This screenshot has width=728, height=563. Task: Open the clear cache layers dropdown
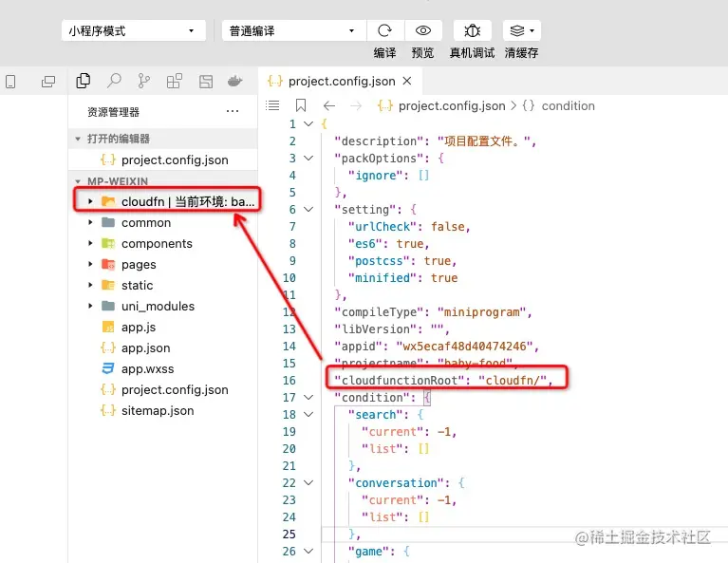tap(522, 30)
